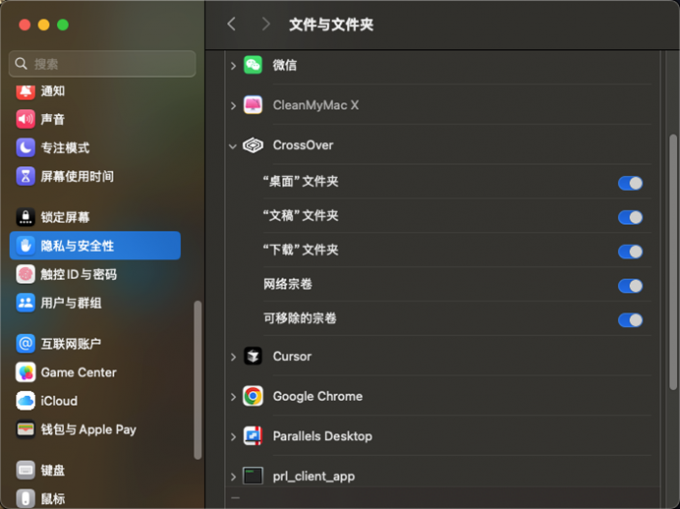Click the 隐私与安全性 hand icon

(x=26, y=246)
